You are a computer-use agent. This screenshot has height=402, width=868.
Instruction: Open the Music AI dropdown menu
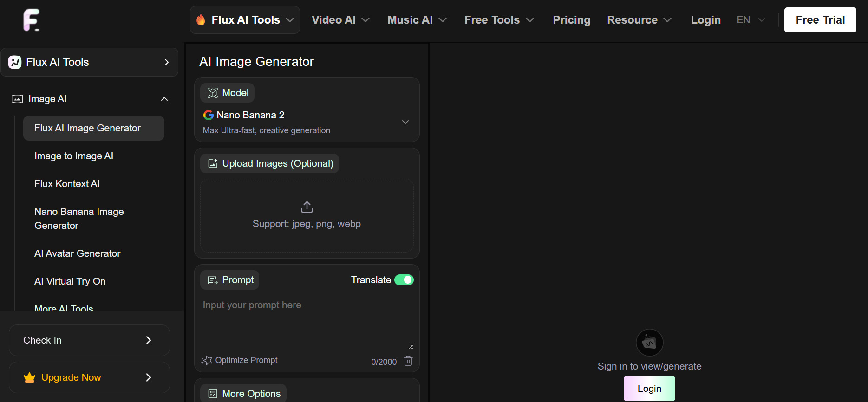tap(417, 20)
